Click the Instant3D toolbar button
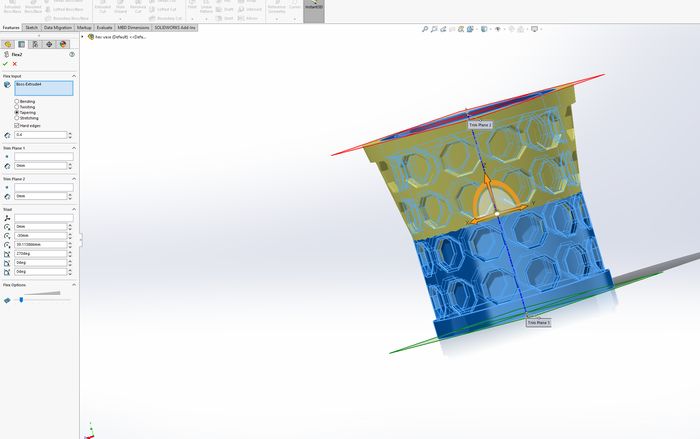 (314, 11)
